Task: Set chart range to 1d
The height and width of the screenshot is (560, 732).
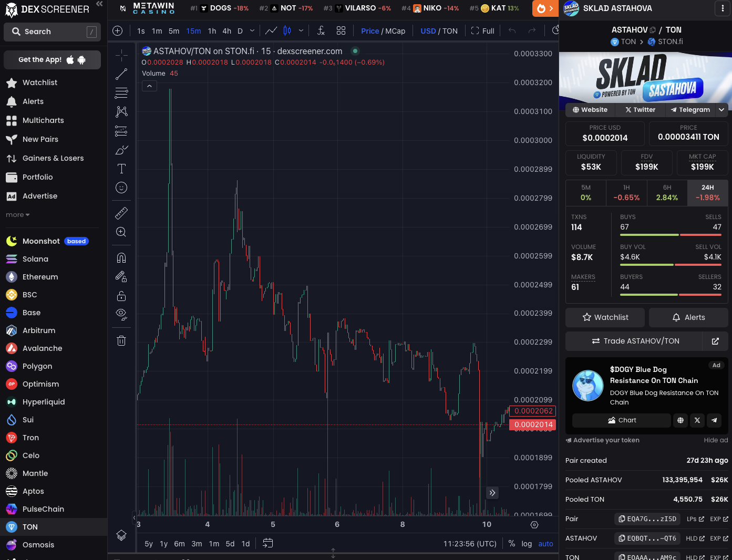Action: point(245,544)
